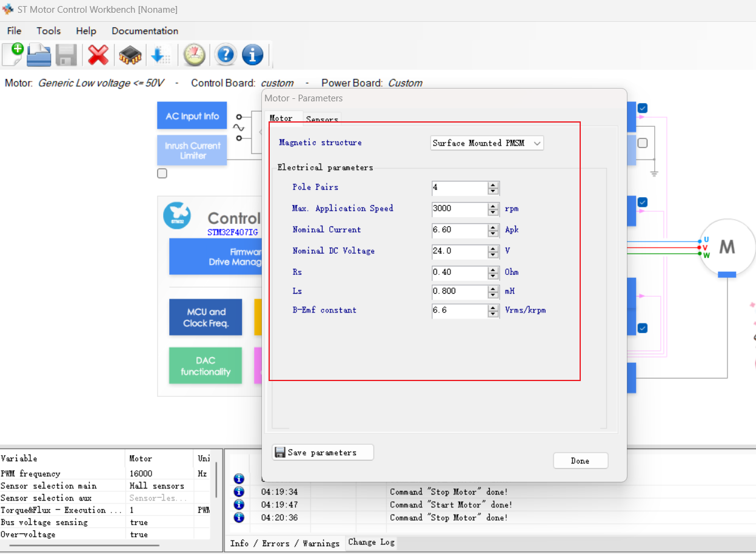This screenshot has height=554, width=756.
Task: Select the 'Over-voltage' variable row
Action: [105, 534]
